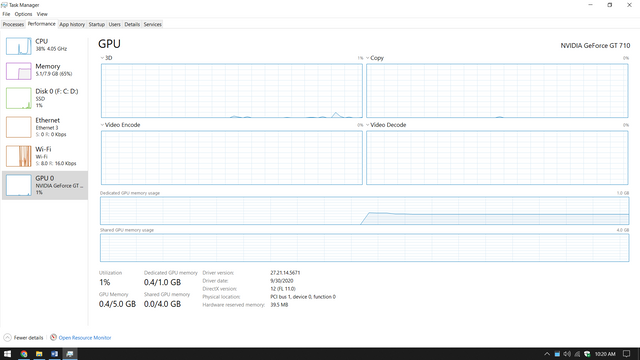Click the Shared GPU memory usage graph
The image size is (640, 360).
click(364, 248)
